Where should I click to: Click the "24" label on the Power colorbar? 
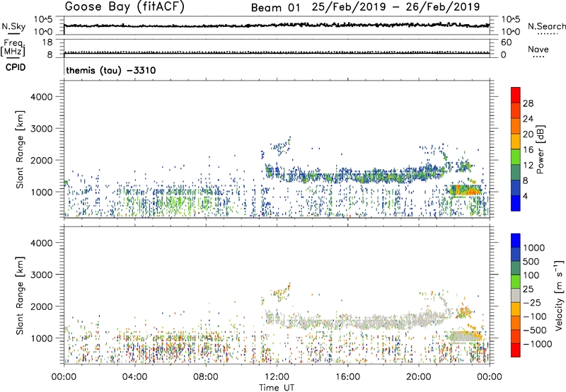[x=528, y=119]
